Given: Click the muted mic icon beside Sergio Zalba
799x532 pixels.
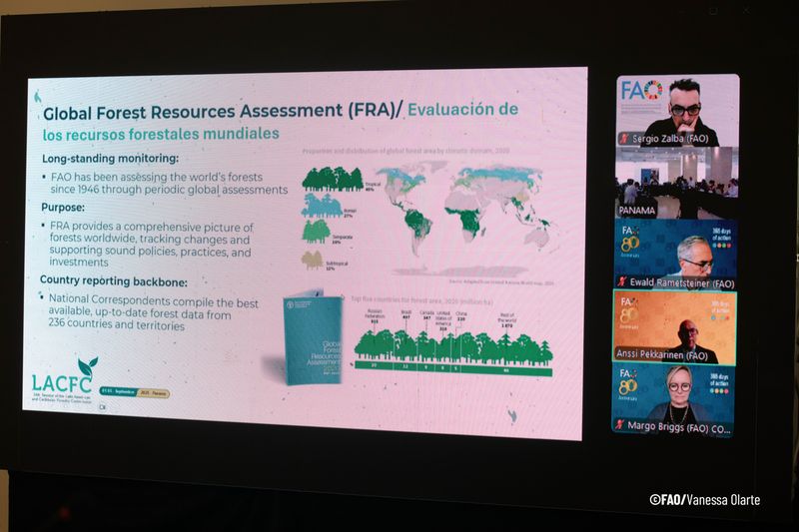Looking at the screenshot, I should [623, 139].
